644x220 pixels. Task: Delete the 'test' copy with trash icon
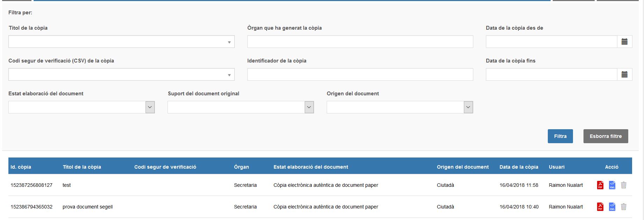(623, 185)
